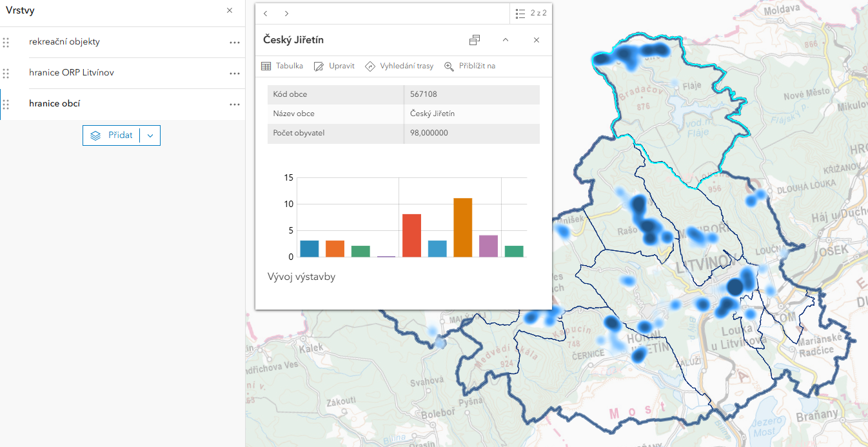Select the hranice obcí layer

[x=55, y=104]
